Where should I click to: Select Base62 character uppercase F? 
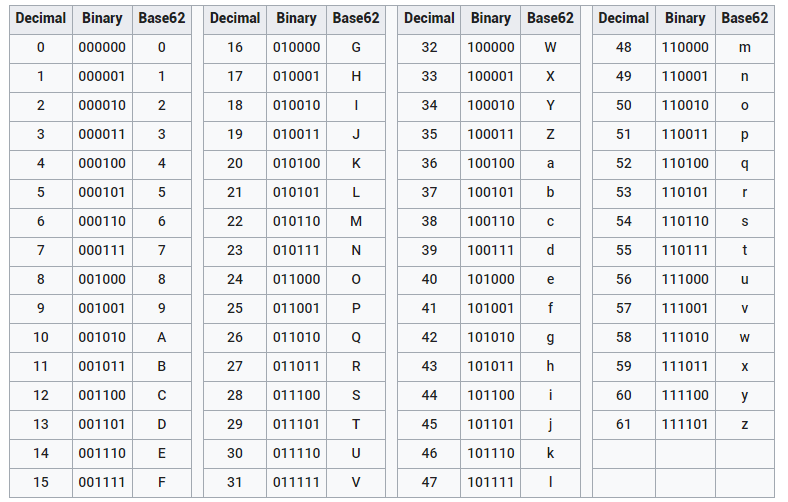[161, 482]
